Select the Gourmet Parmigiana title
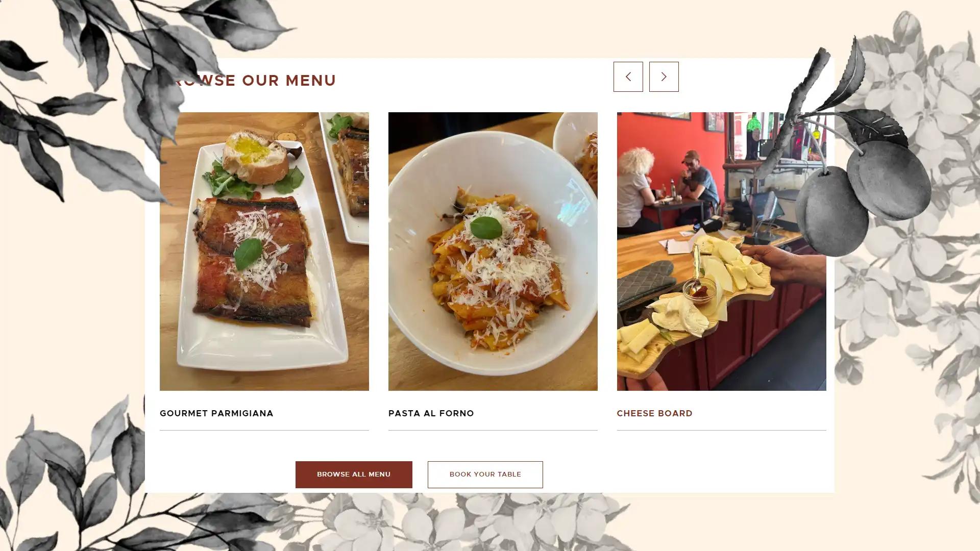980x551 pixels. 216,413
